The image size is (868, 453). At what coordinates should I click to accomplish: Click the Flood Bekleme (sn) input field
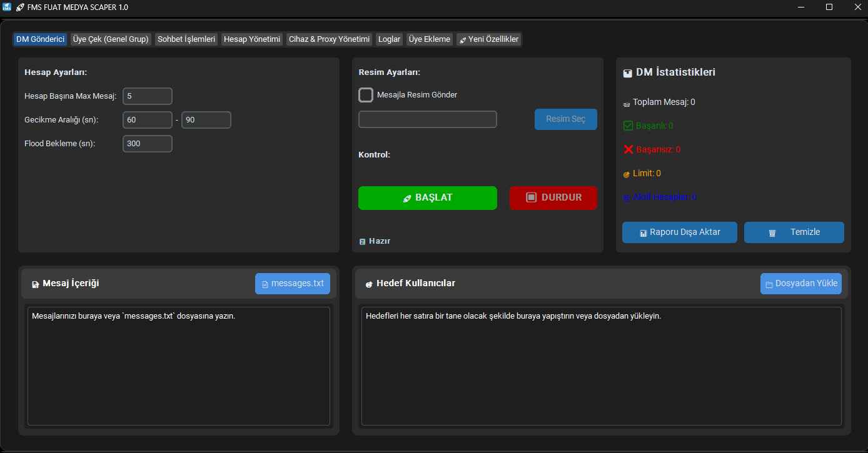pos(147,144)
